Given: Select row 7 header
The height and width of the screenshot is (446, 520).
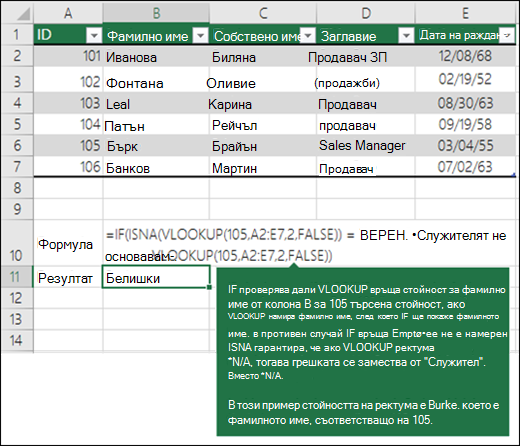Looking at the screenshot, I should tap(17, 166).
